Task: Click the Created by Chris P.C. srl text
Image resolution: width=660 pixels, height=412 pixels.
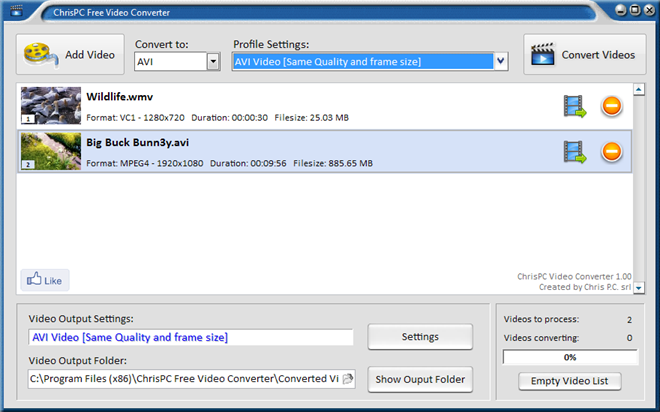Action: 585,287
